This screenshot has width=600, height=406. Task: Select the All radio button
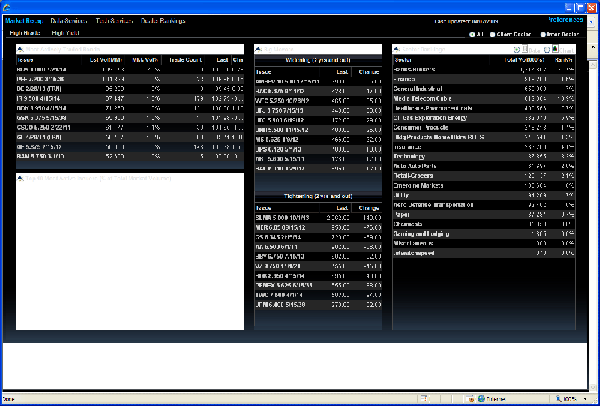pos(470,34)
